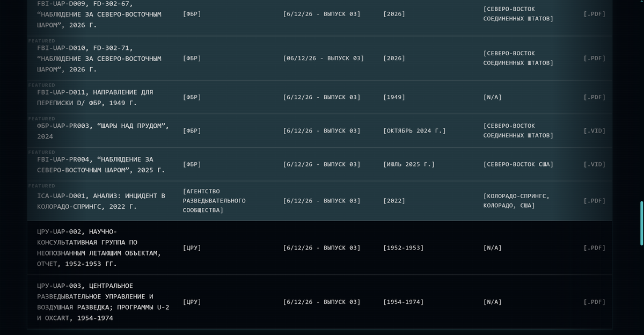Click [.PDF] link in FBI-UAP-D009 row
Image resolution: width=644 pixels, height=335 pixels.
(595, 14)
